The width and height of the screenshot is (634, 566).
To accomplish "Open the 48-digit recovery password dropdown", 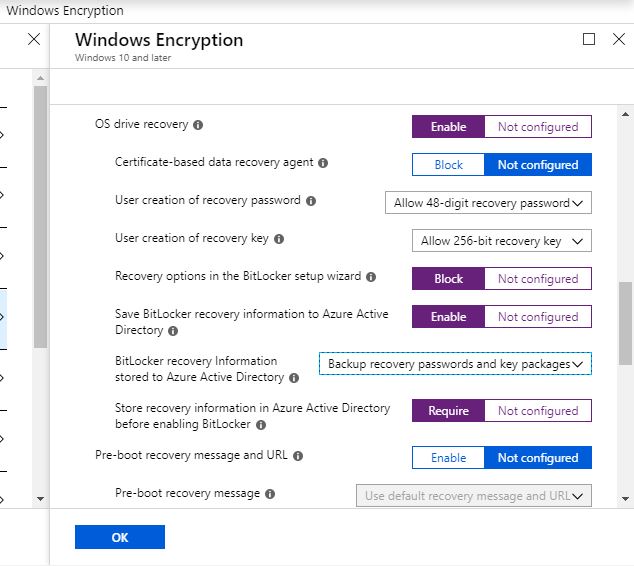I will (488, 203).
